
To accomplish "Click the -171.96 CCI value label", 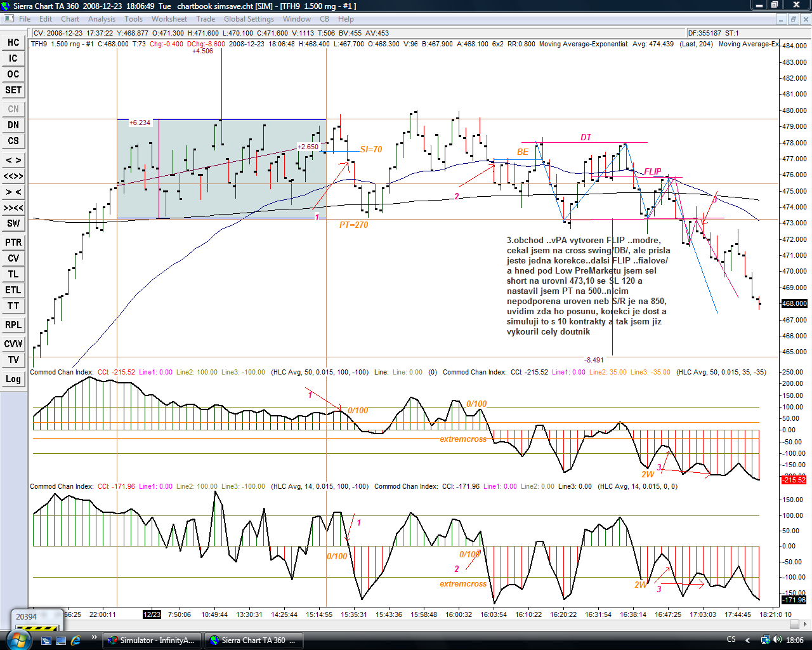I will tap(794, 600).
